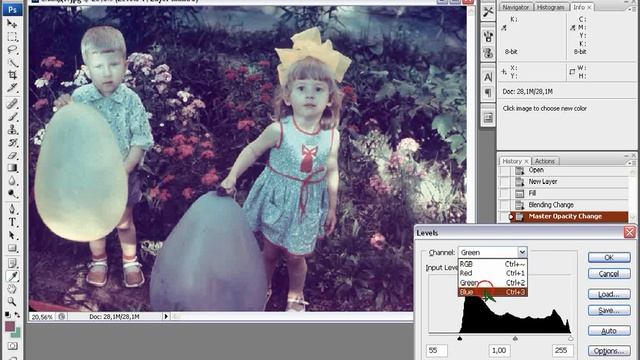Select the Dodge tool
This screenshot has height=360, width=640.
coord(12,193)
